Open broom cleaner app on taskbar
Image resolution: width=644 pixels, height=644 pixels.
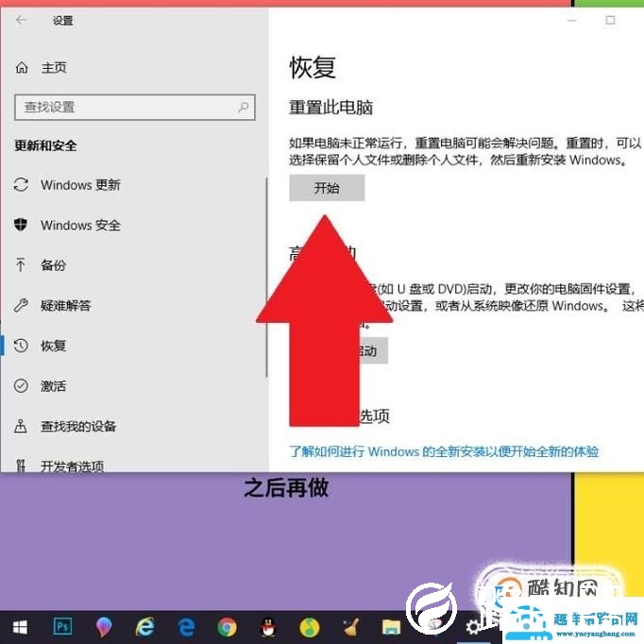(x=350, y=627)
